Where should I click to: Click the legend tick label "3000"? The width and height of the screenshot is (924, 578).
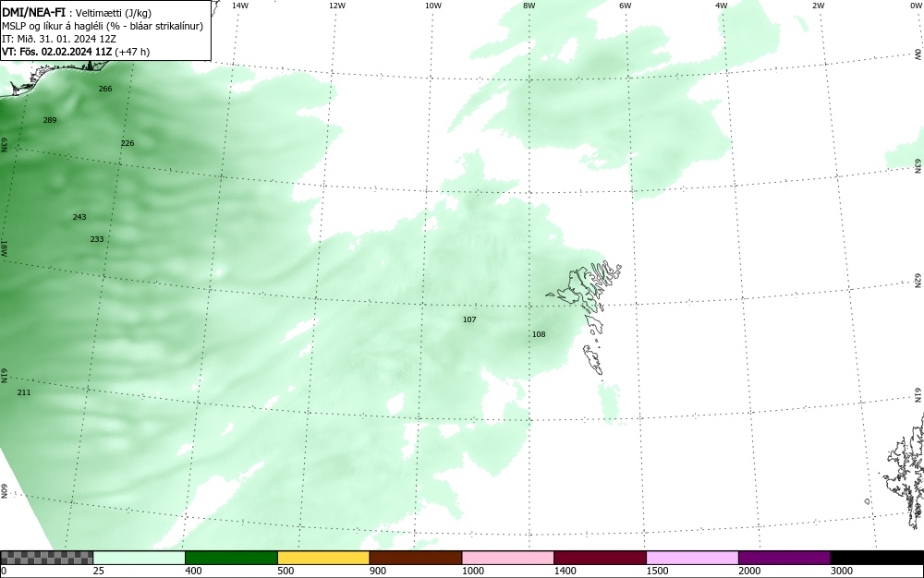(x=842, y=571)
